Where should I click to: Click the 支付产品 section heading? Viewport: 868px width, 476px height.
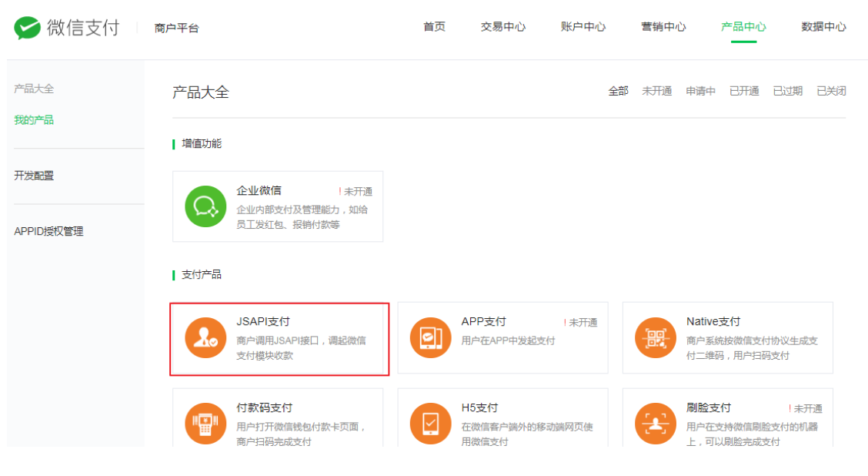click(202, 274)
